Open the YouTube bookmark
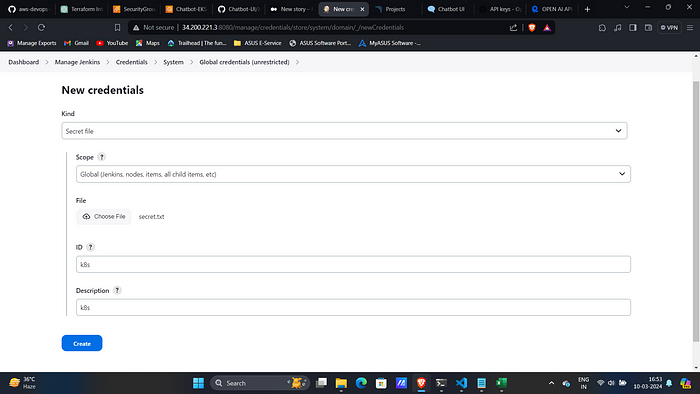Image resolution: width=700 pixels, height=394 pixels. click(112, 43)
